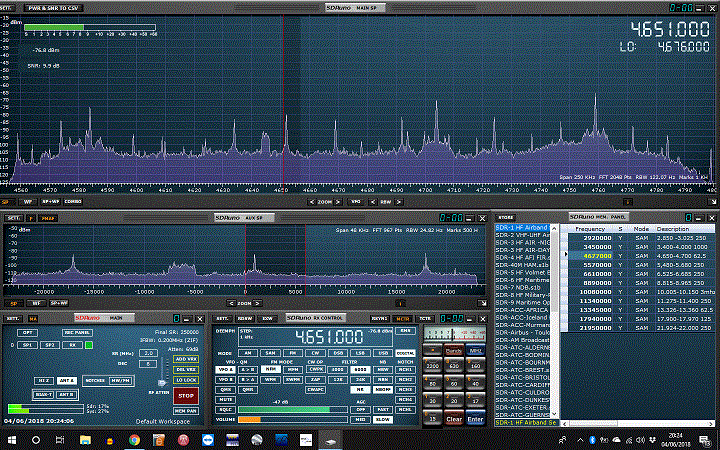Open the Action Center notification icon
Viewport: 720px width, 450px height.
click(x=706, y=440)
